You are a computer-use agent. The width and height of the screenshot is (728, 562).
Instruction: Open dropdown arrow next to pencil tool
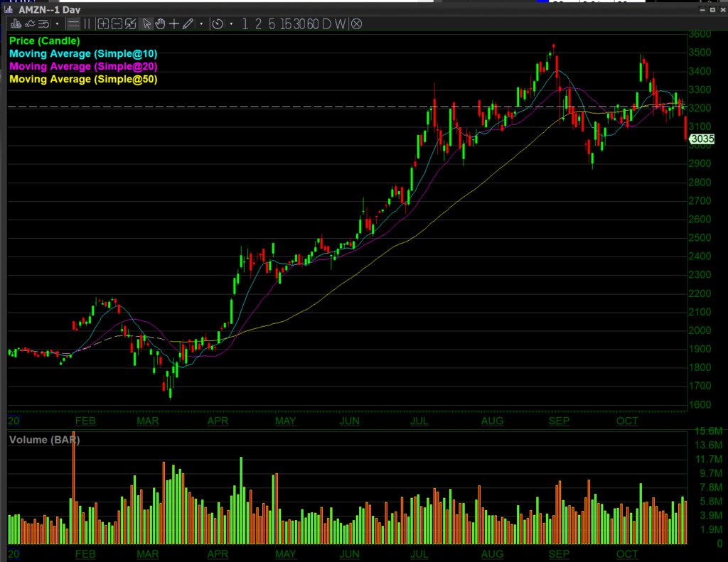point(201,24)
